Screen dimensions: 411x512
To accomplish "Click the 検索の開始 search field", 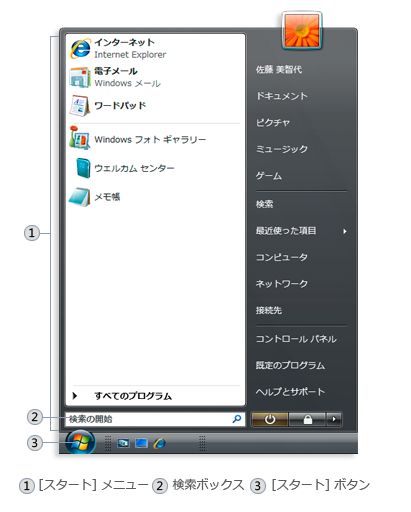I will [155, 419].
